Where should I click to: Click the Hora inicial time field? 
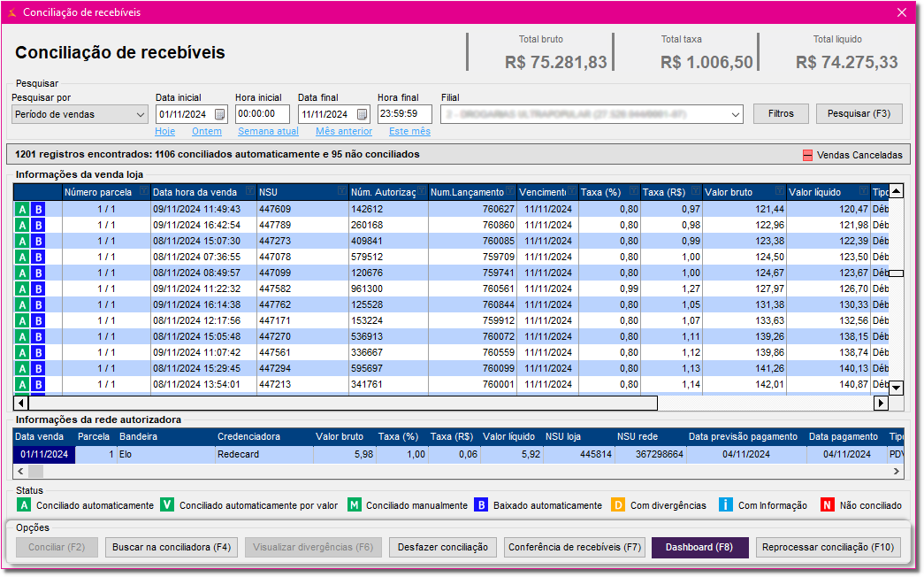click(x=263, y=114)
